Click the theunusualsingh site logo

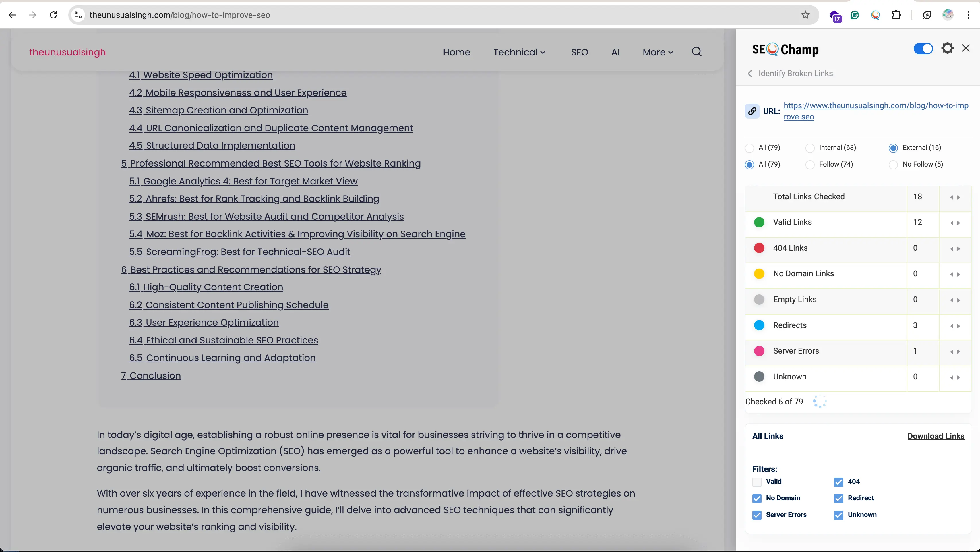coord(67,52)
